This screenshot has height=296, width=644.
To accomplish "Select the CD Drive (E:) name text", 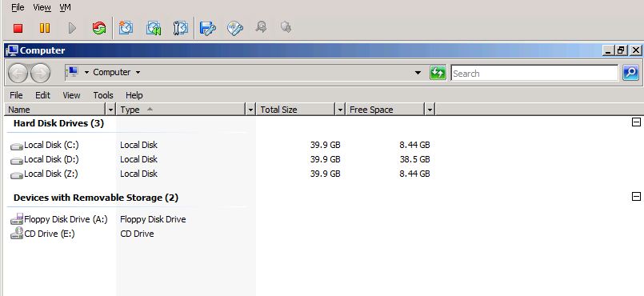I will click(x=50, y=234).
